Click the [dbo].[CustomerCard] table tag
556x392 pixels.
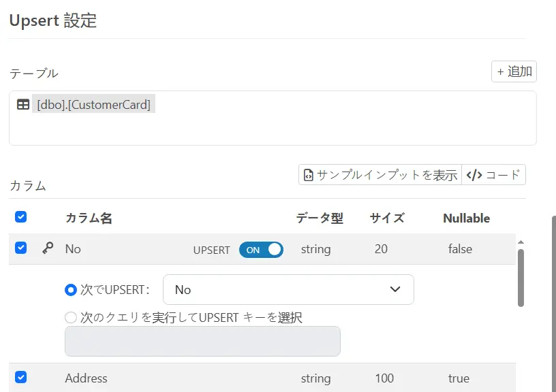[x=93, y=104]
